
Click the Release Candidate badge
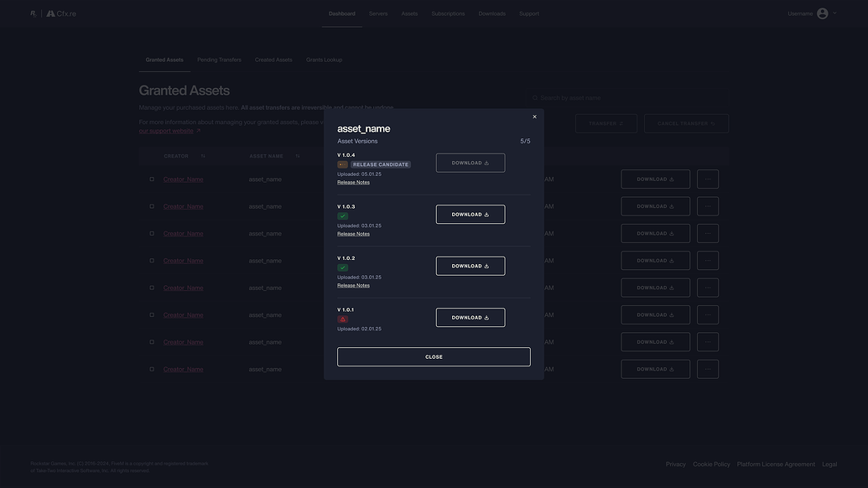coord(381,164)
